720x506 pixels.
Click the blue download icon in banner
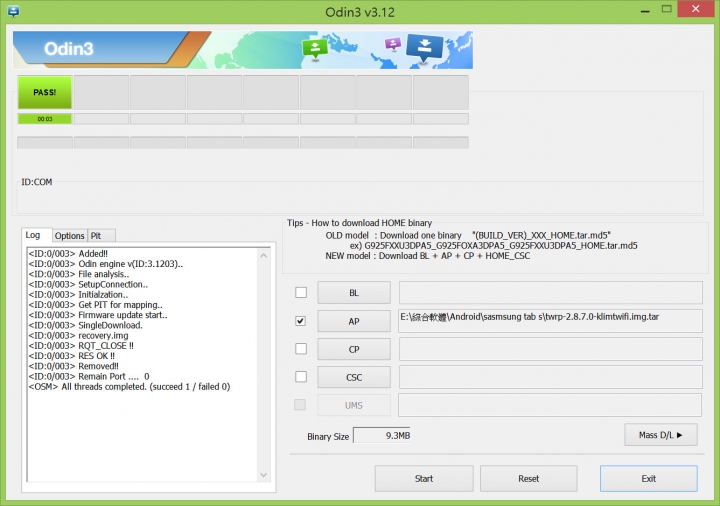pyautogui.click(x=425, y=48)
